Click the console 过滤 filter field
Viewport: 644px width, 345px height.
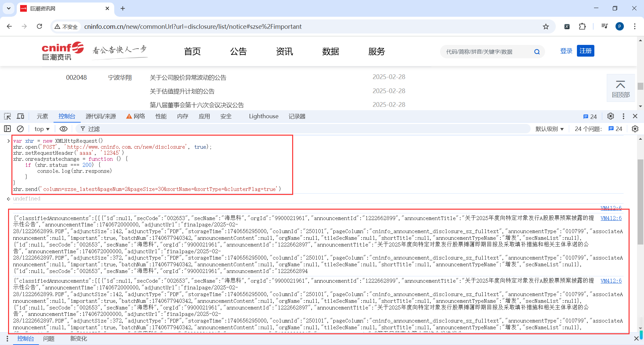[x=303, y=129]
